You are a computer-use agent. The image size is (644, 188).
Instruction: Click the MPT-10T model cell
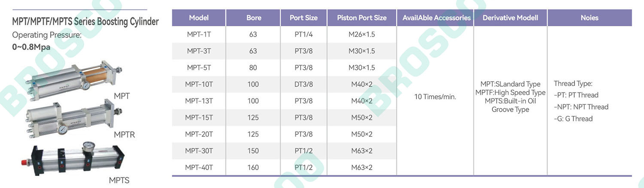tap(199, 84)
